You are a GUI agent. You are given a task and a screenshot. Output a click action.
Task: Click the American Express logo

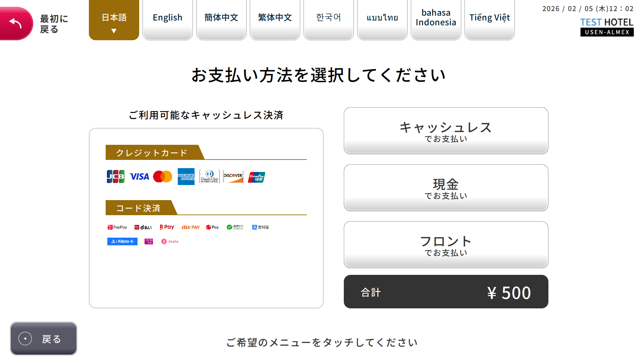click(186, 177)
